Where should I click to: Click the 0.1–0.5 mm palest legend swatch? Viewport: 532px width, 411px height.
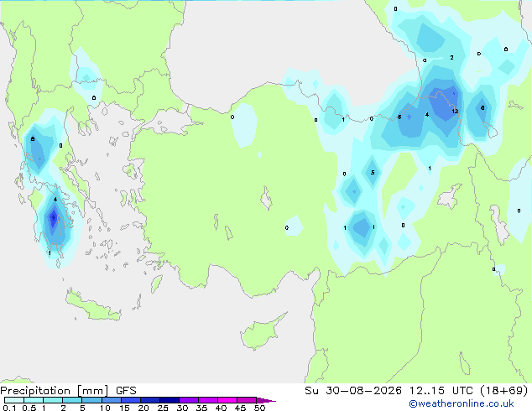tap(14, 400)
